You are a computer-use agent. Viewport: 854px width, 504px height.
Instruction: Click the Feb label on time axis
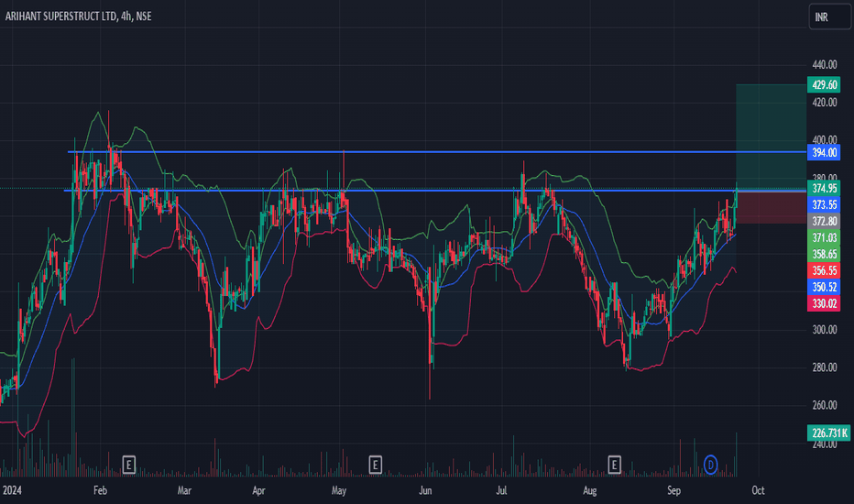click(100, 490)
